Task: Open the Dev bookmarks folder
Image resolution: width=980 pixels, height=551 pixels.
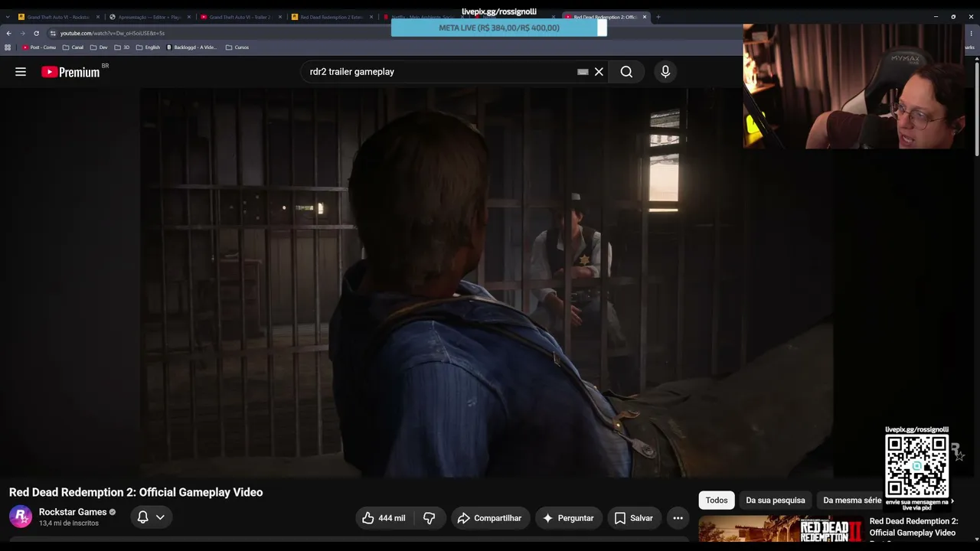Action: 99,47
